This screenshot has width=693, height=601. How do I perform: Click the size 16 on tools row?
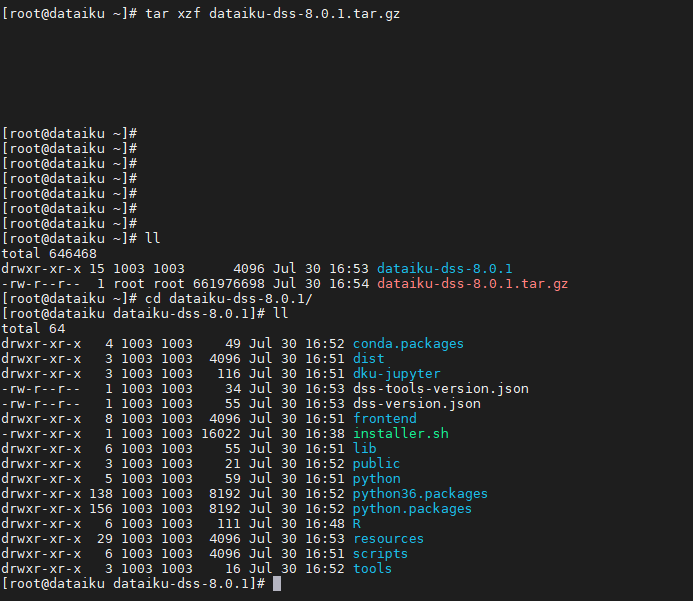232,569
